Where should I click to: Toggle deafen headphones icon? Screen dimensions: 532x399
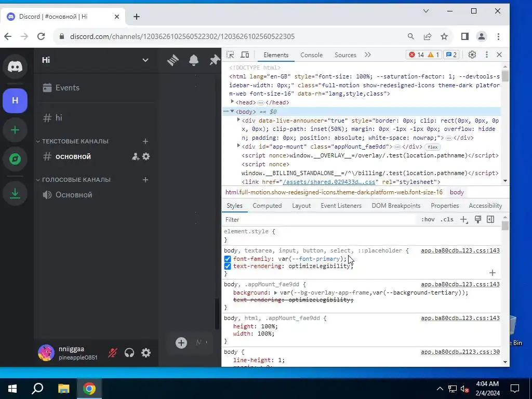(x=129, y=353)
